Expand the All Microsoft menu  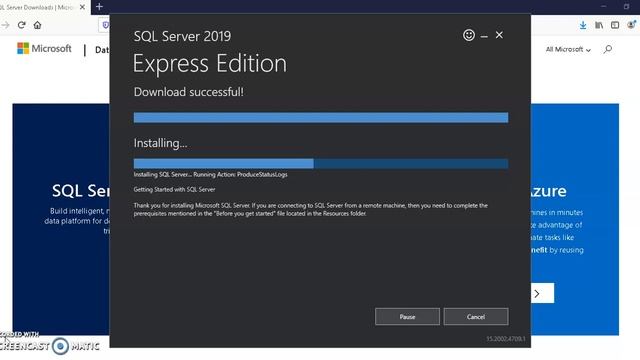tap(568, 49)
